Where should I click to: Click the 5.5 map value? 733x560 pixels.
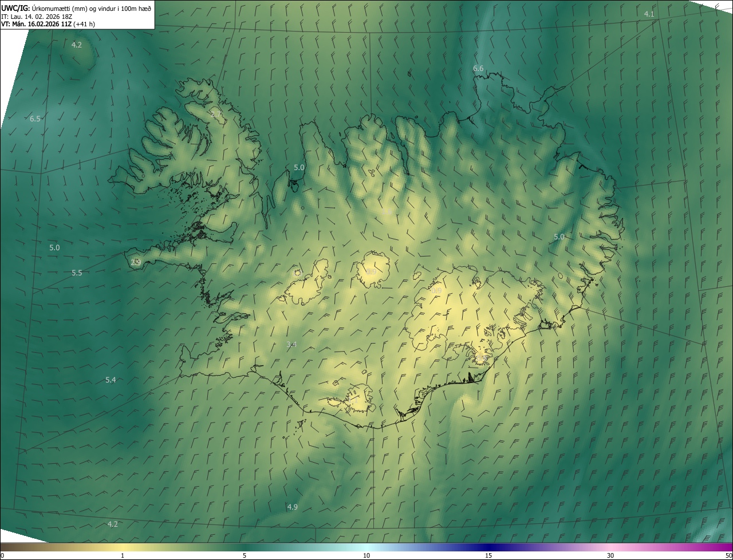coord(77,273)
